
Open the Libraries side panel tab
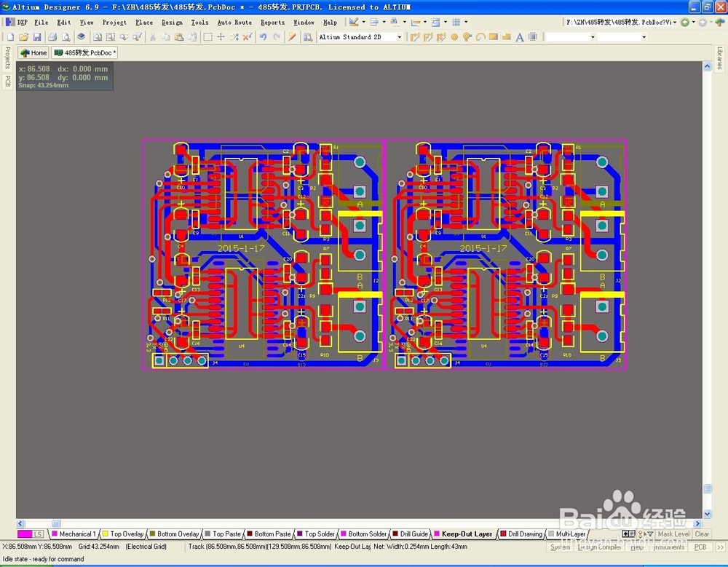pyautogui.click(x=720, y=58)
